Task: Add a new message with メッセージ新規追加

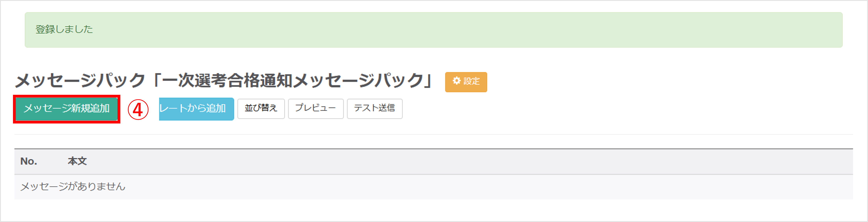Action: [67, 109]
